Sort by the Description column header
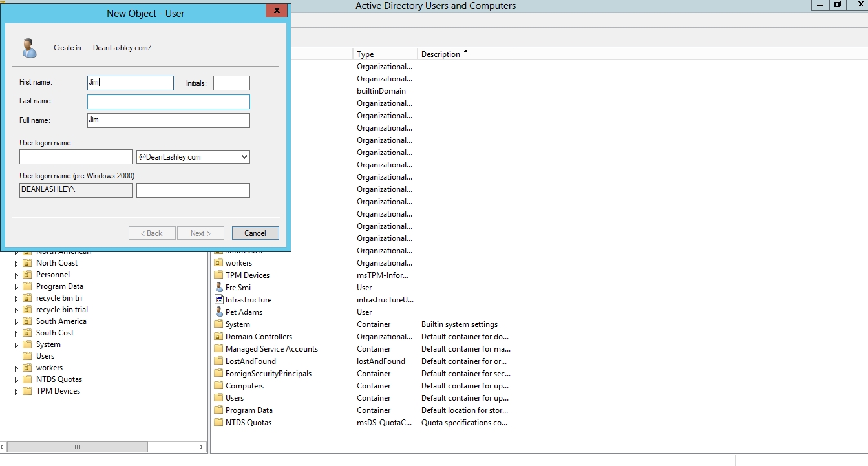The width and height of the screenshot is (868, 466). (465, 54)
